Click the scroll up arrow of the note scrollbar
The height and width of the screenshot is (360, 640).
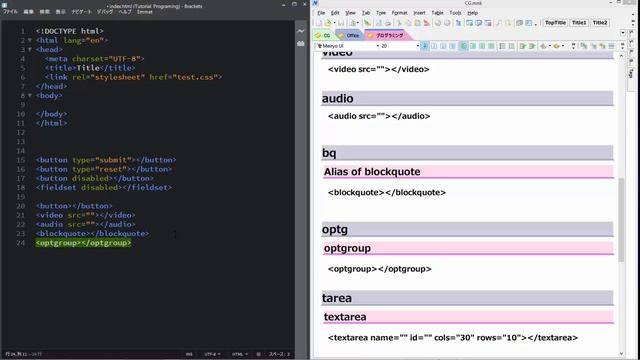point(621,56)
